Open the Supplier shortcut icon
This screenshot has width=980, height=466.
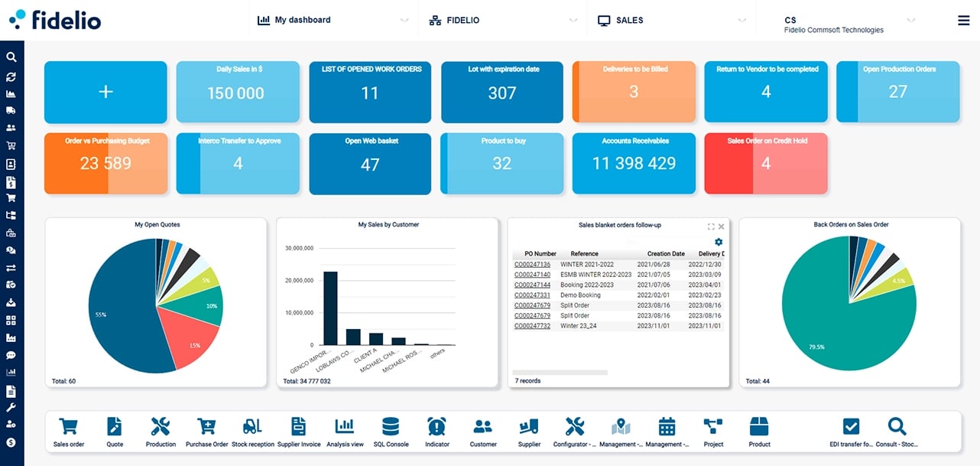[x=529, y=426]
